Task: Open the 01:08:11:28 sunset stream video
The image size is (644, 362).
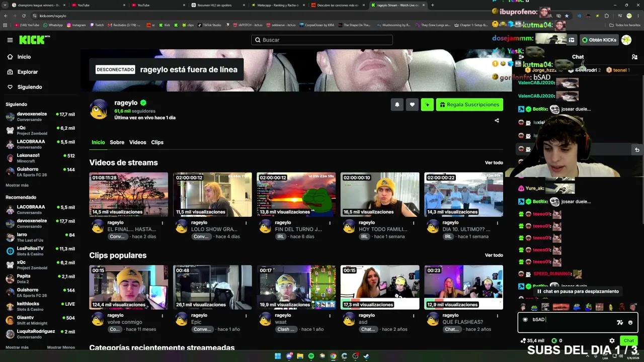Action: [129, 195]
